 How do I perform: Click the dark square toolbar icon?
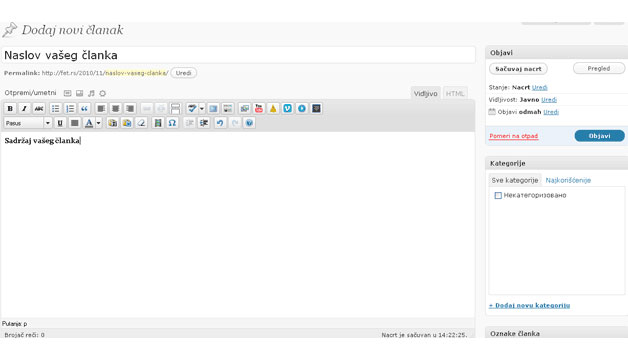316,109
